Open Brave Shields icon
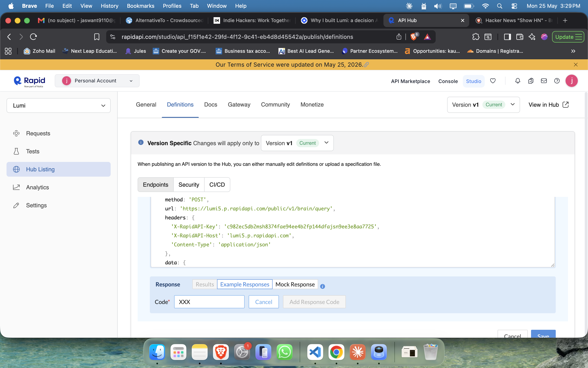The height and width of the screenshot is (368, 588). click(x=414, y=37)
